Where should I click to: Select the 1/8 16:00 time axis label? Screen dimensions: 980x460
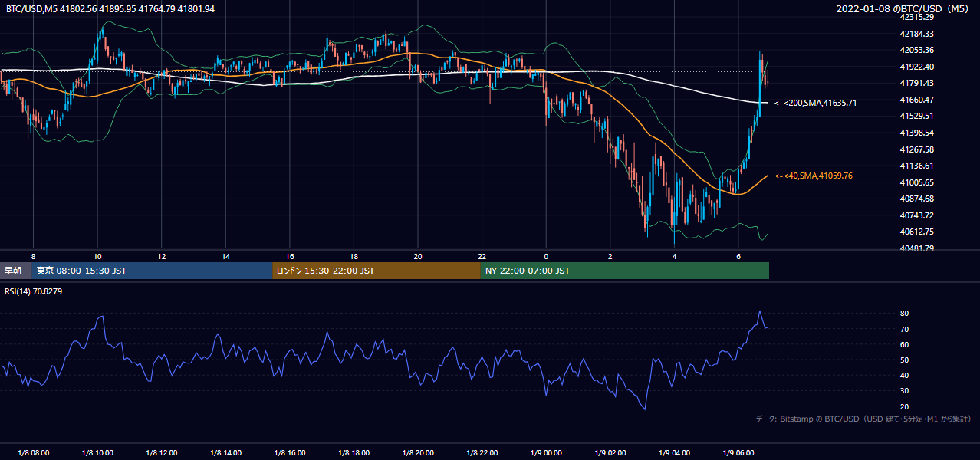[289, 453]
